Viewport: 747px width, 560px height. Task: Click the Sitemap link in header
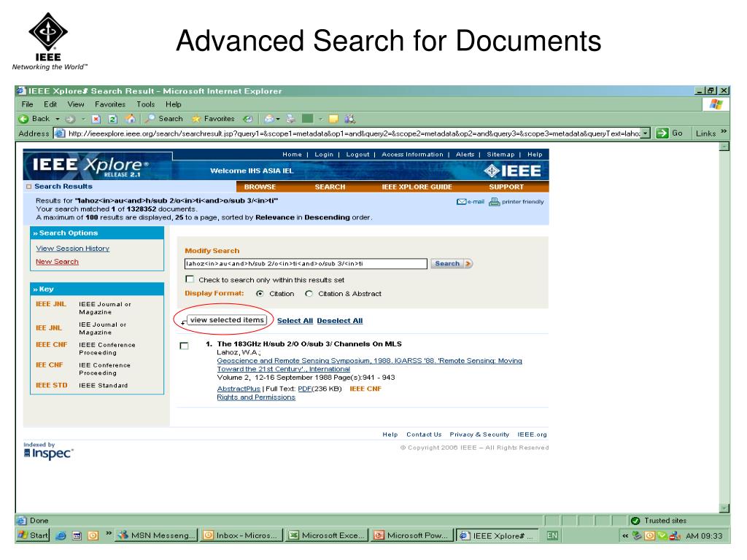tap(500, 155)
